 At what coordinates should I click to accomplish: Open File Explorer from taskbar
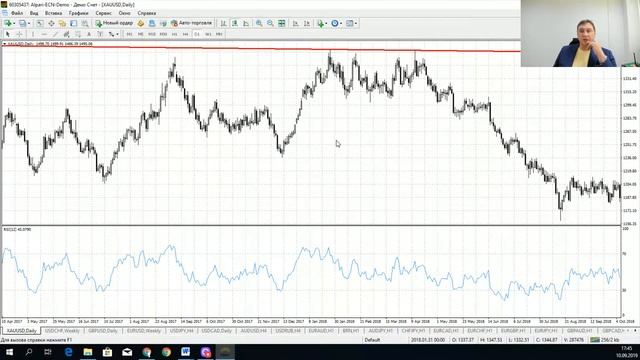(88, 352)
